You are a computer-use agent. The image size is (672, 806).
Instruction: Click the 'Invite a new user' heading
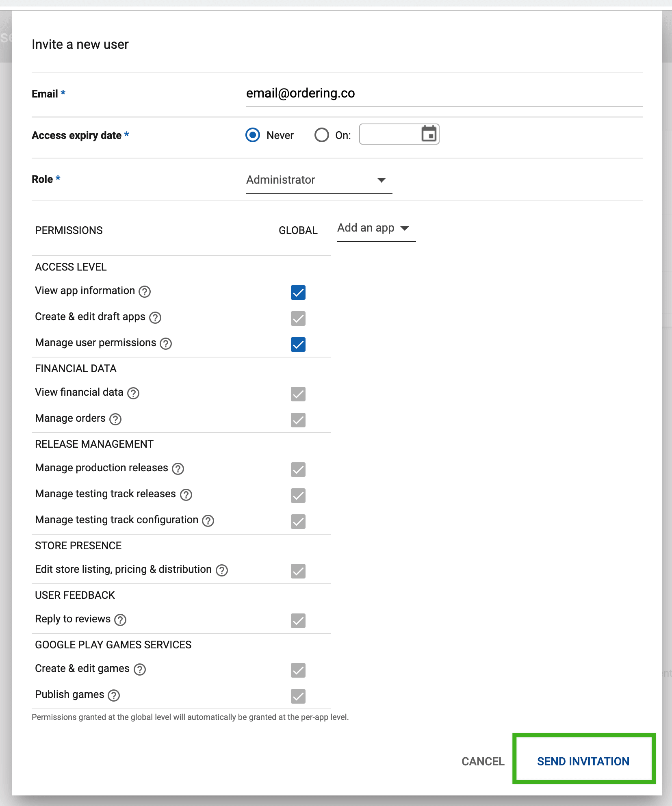point(80,44)
